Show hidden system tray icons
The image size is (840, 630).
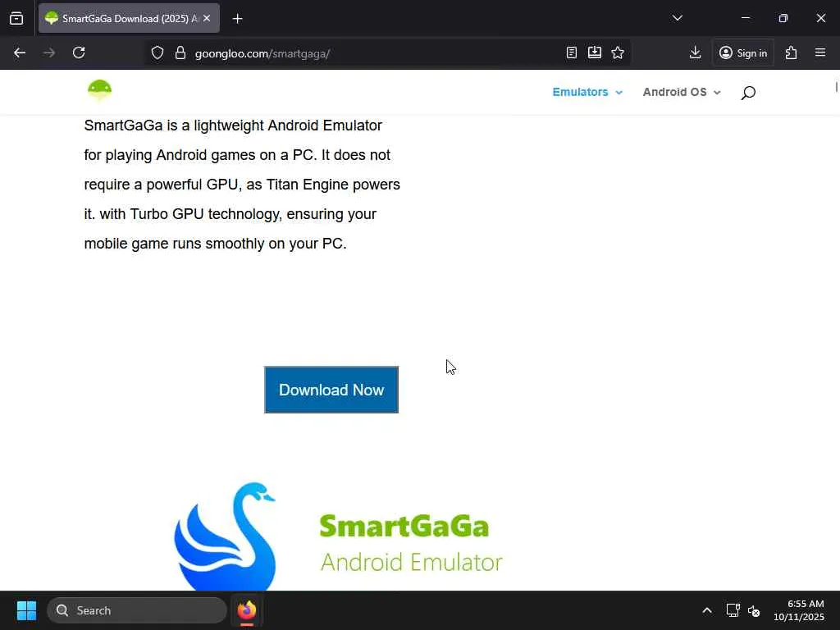click(x=707, y=610)
